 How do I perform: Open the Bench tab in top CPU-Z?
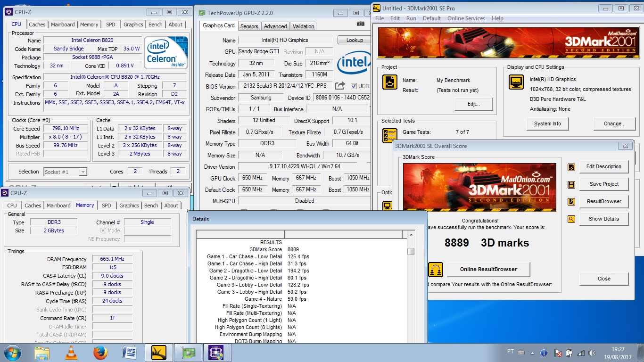tap(155, 25)
